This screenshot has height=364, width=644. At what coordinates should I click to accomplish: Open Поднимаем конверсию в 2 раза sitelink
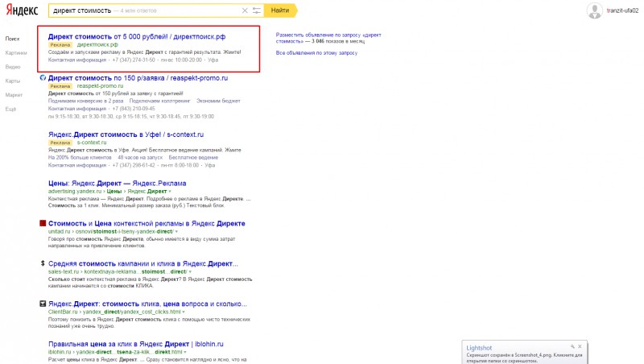[86, 101]
